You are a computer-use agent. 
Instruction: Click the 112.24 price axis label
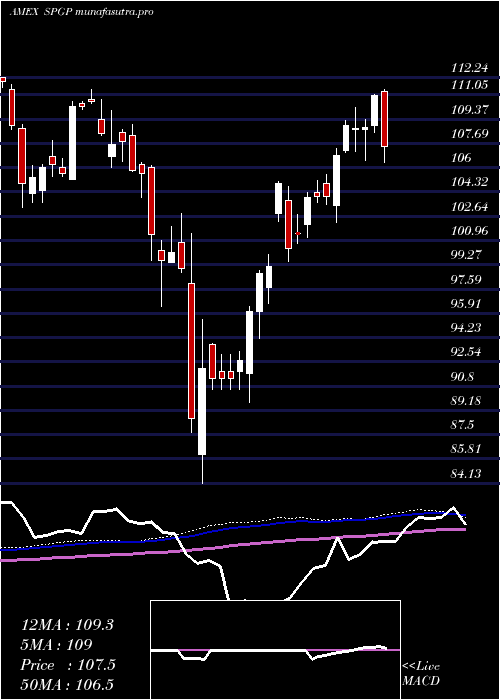tap(469, 68)
